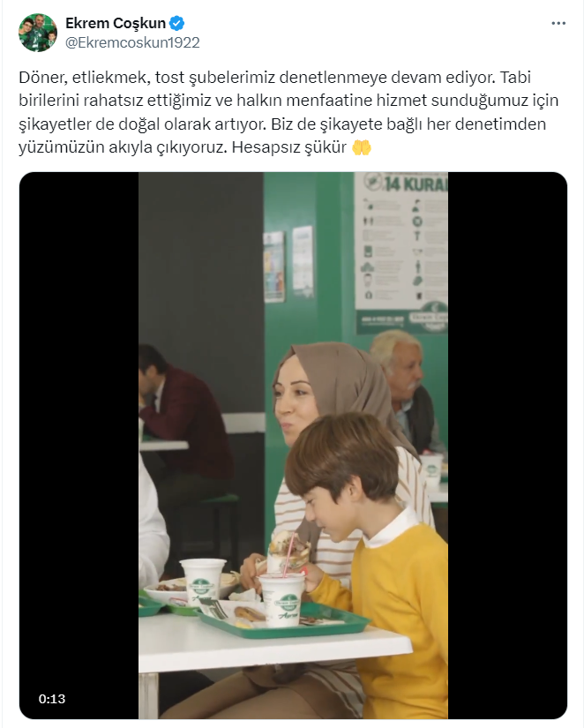Click the green food tray in video
584x728 pixels.
point(283,620)
